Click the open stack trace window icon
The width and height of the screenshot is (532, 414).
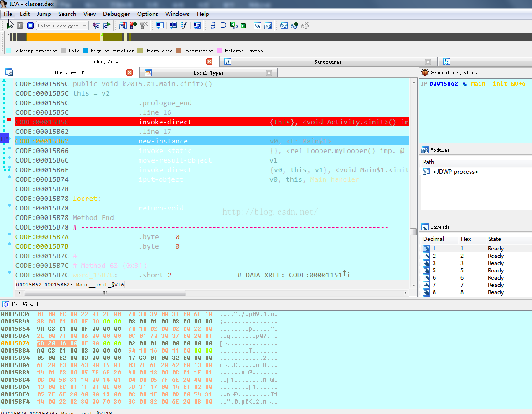160,26
